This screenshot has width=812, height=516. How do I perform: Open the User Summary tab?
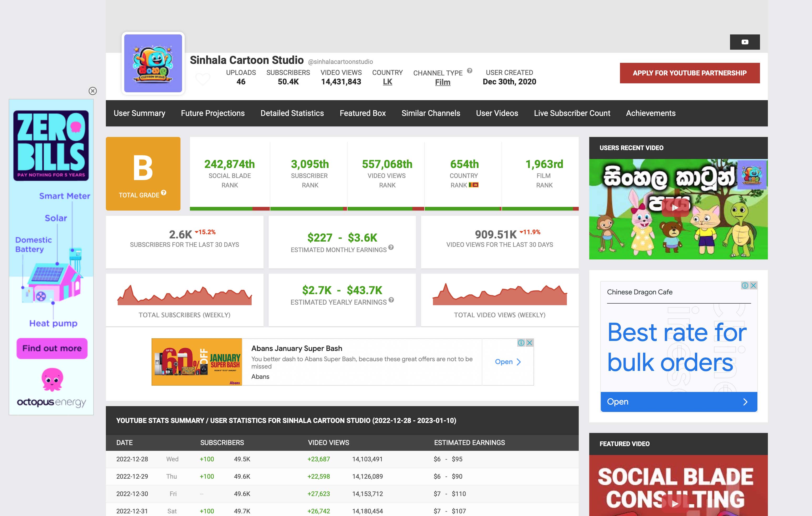pos(139,113)
